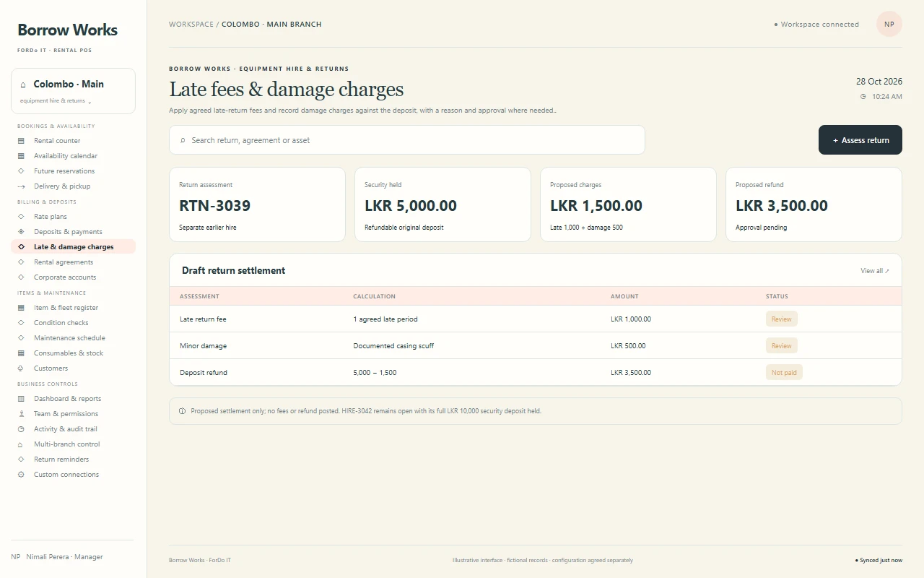Click the Custom connections gear icon
924x578 pixels.
(x=21, y=475)
